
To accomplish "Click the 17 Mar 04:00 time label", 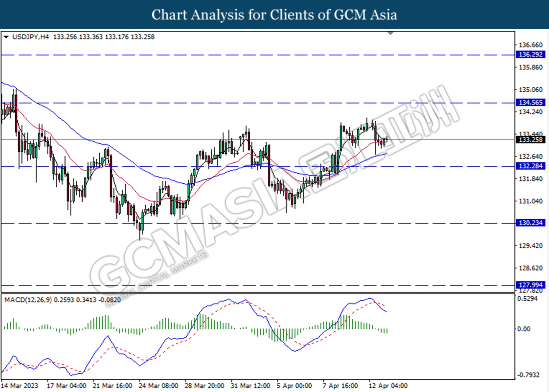I will coord(67,386).
